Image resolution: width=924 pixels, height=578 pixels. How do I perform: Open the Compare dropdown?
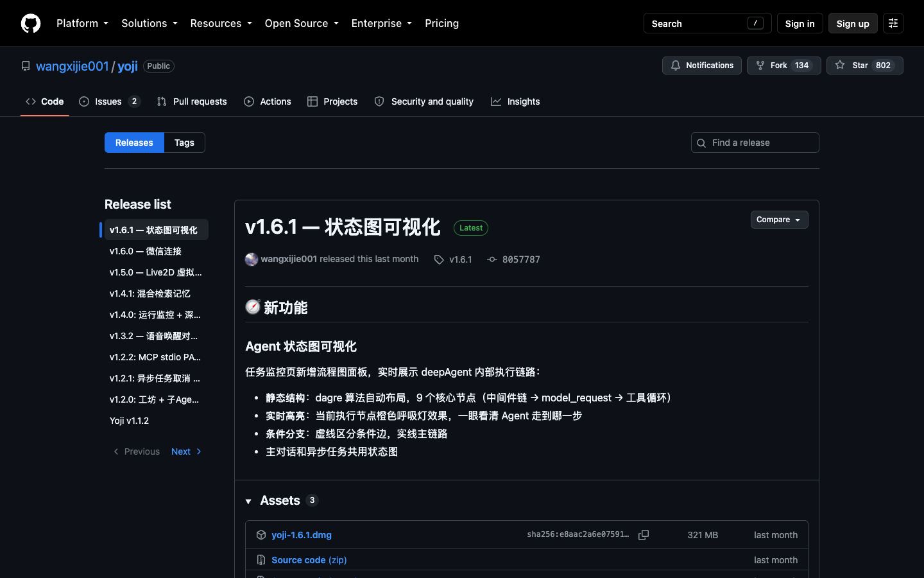click(x=779, y=220)
